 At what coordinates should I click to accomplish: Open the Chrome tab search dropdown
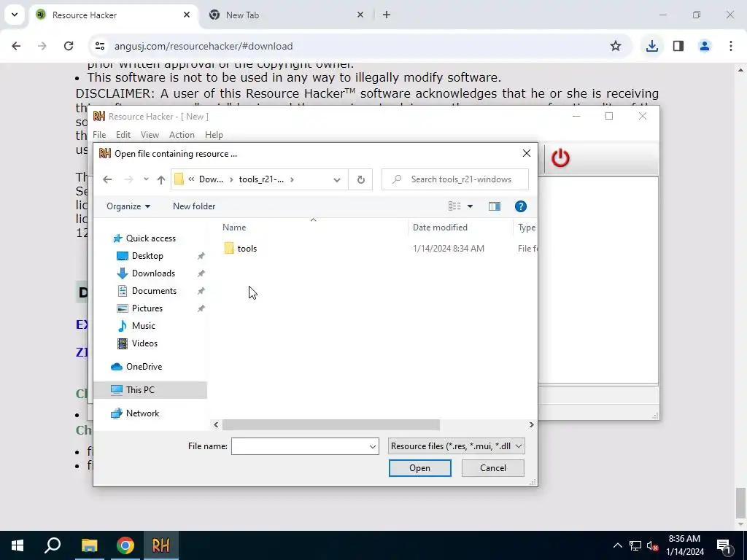coord(15,15)
